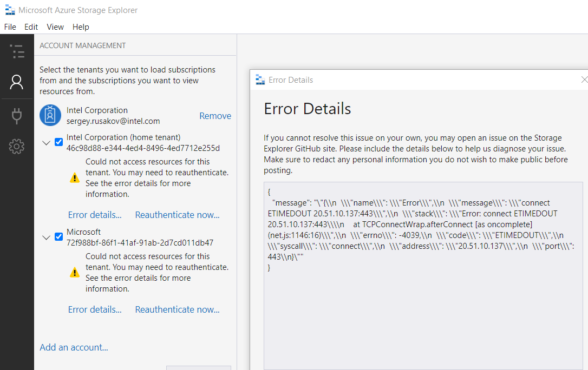Open the File menu
The image size is (588, 370).
[10, 27]
